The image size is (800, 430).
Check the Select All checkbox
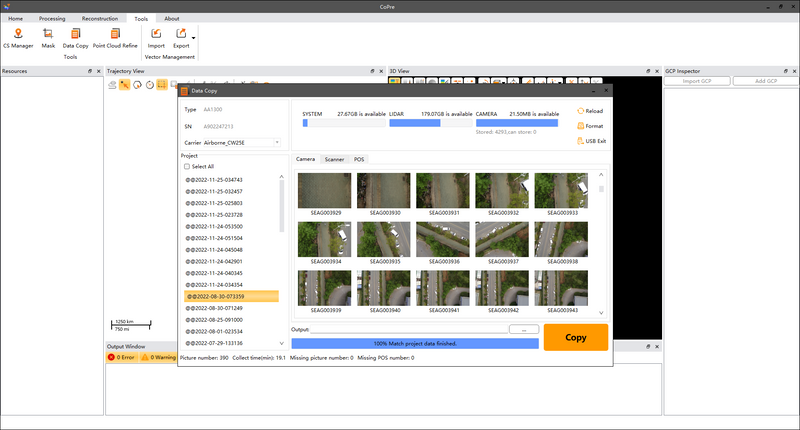185,166
